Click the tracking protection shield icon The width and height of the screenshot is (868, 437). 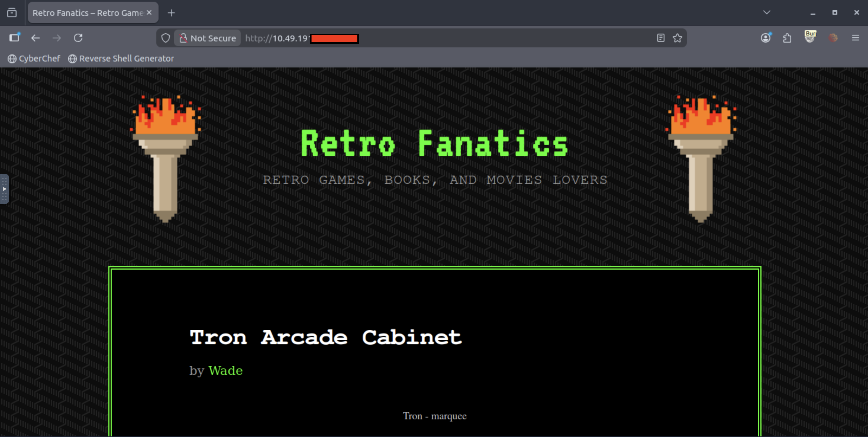point(165,38)
